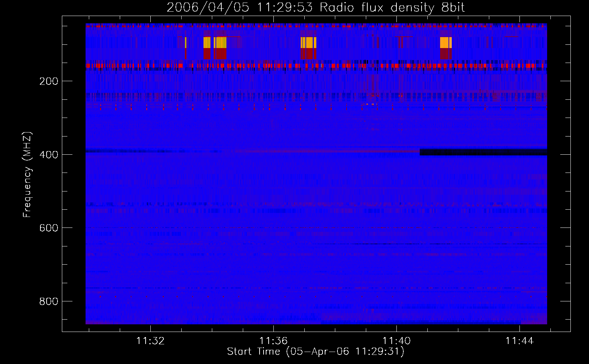Click the orange burst block near 11:41

pyautogui.click(x=446, y=43)
